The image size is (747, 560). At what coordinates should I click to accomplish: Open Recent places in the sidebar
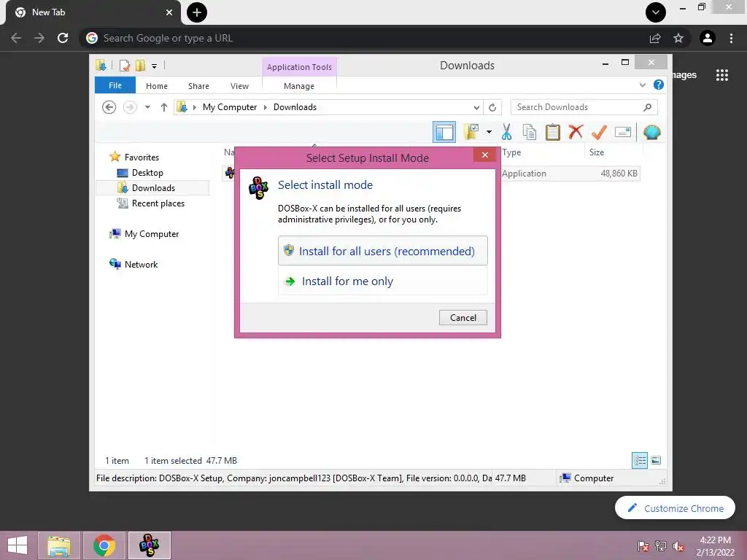point(158,203)
